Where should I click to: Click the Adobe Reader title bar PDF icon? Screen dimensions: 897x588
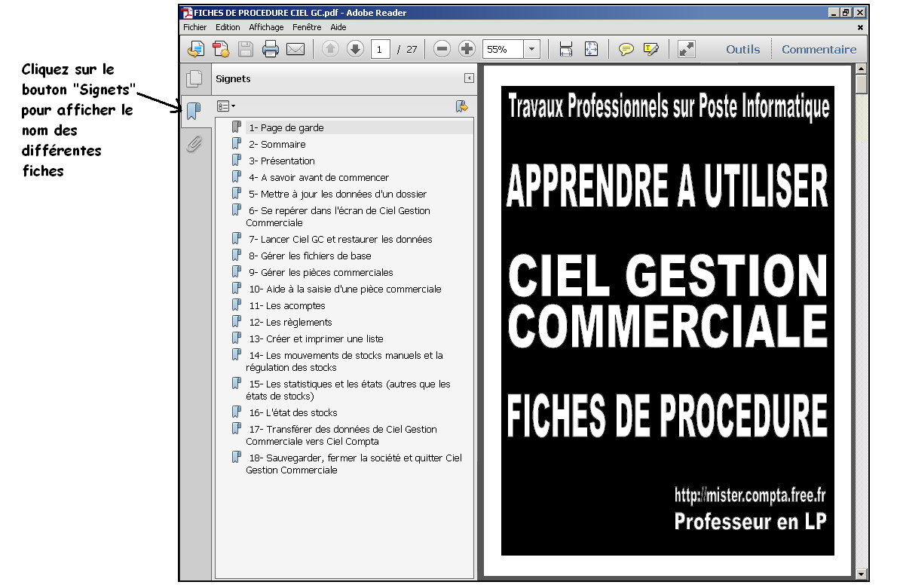187,13
